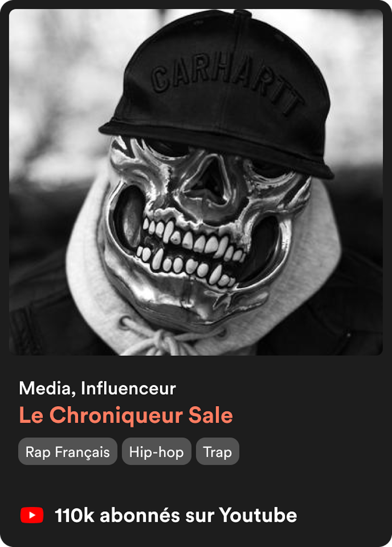
Task: Click the word Youtube in subscriber line
Action: pyautogui.click(x=258, y=515)
